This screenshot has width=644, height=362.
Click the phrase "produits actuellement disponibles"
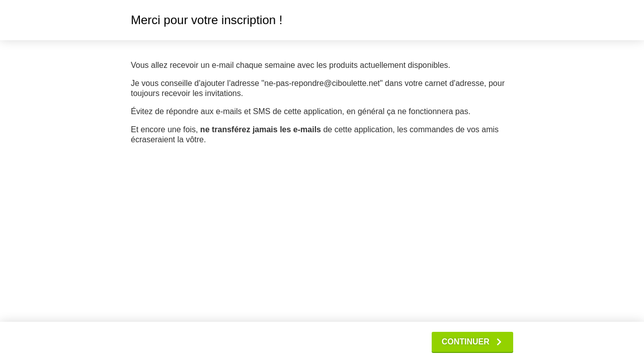pos(389,65)
